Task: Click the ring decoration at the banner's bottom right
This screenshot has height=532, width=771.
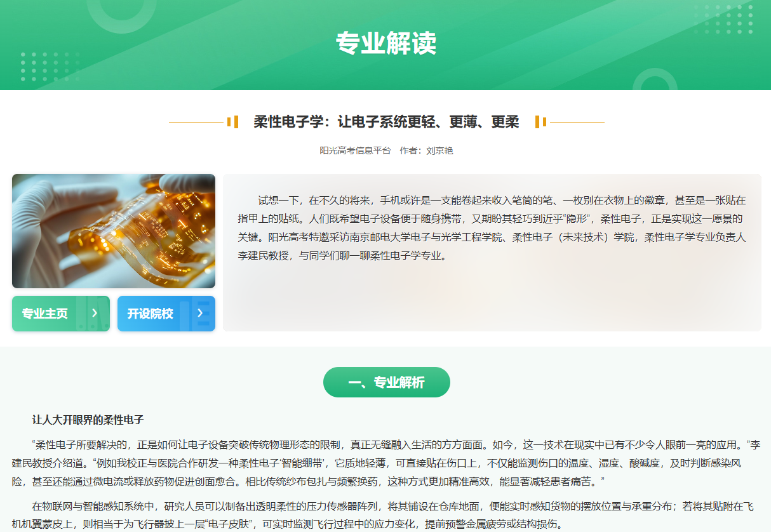Action: click(x=655, y=79)
